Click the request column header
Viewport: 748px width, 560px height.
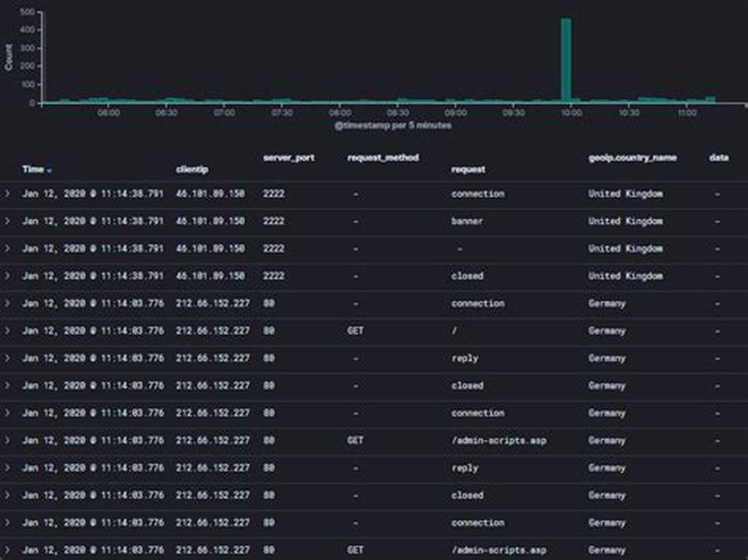tap(468, 169)
